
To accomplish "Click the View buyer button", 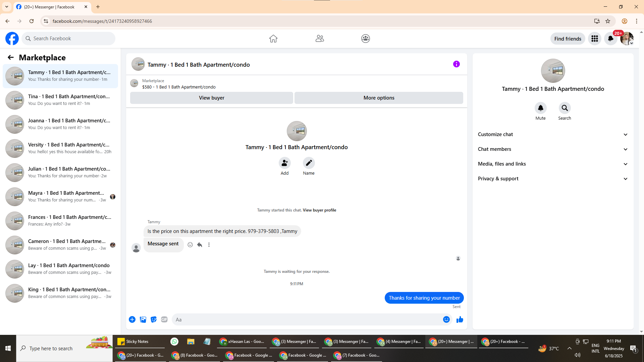I will [212, 98].
